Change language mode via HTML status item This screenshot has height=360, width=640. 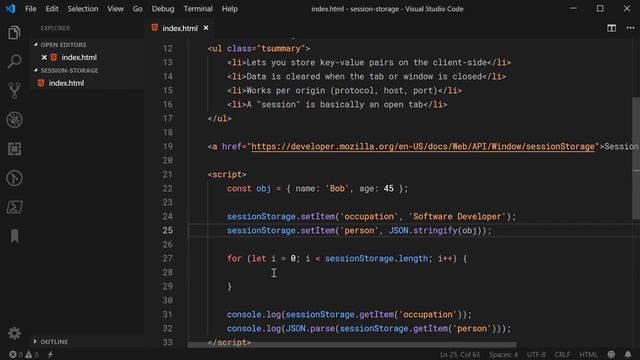click(x=588, y=354)
